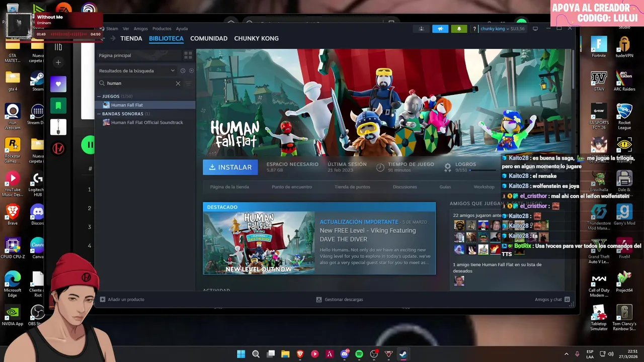Screen dimensions: 644x362
Task: Open the New FREE Level Viking news headline
Action: pos(368,235)
